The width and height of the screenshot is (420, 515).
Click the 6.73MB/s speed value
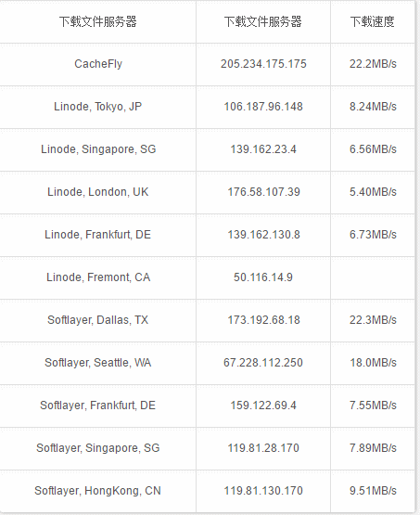coord(373,235)
